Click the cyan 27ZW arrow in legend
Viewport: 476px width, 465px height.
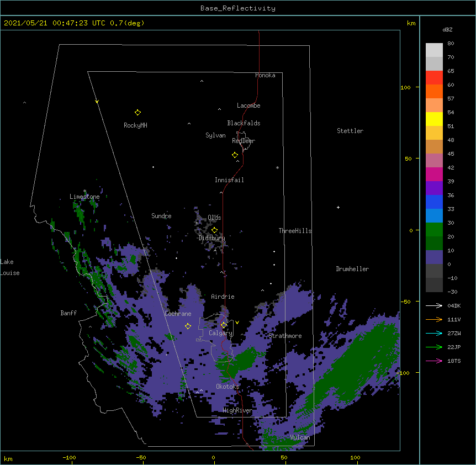pos(434,333)
